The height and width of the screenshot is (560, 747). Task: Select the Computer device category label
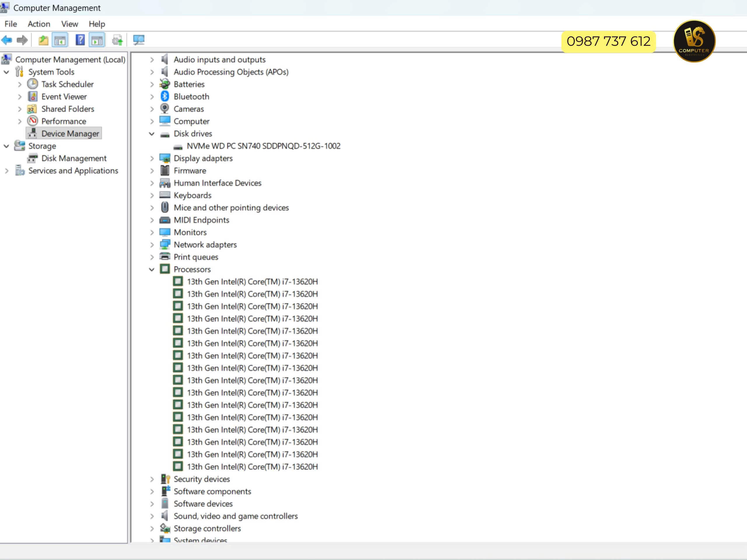pyautogui.click(x=191, y=121)
